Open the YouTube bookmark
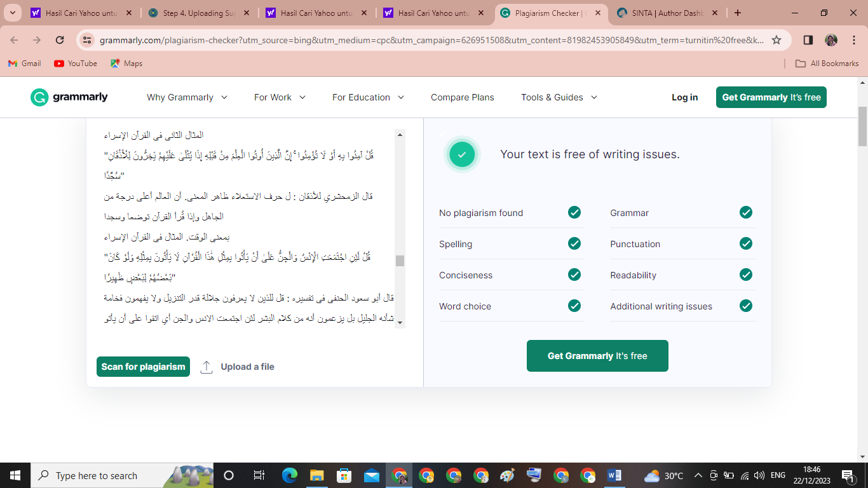 click(76, 64)
